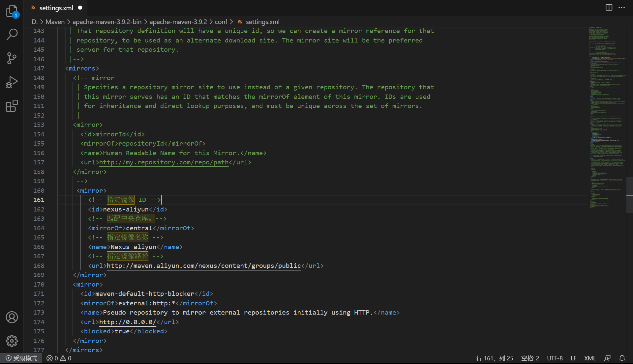Click the blocked true value
This screenshot has height=364, width=633.
122,331
